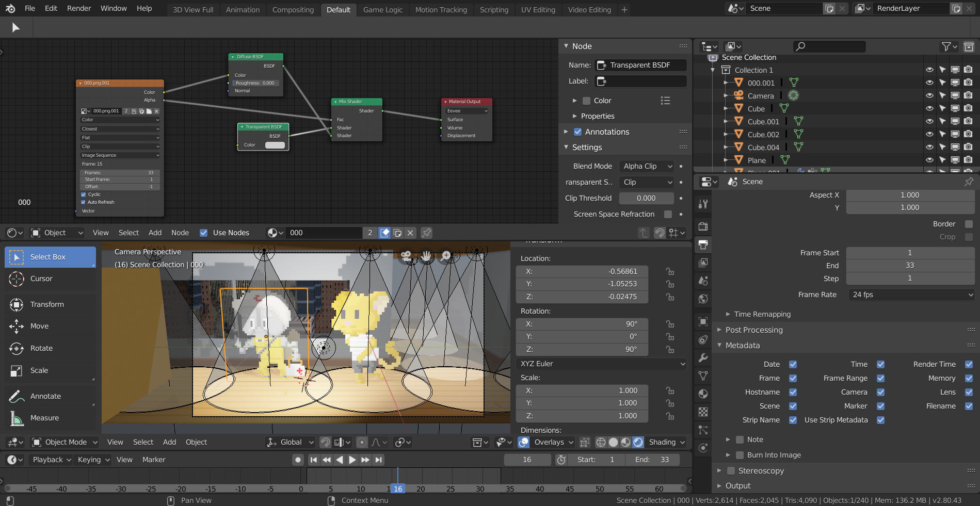Pick the Move tool
The height and width of the screenshot is (506, 980).
[x=50, y=326]
